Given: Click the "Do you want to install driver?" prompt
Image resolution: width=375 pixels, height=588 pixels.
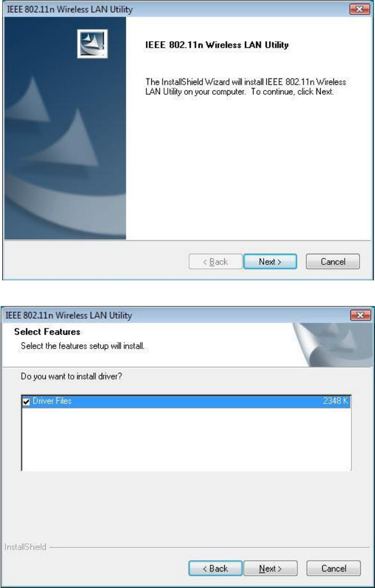Looking at the screenshot, I should 71,376.
